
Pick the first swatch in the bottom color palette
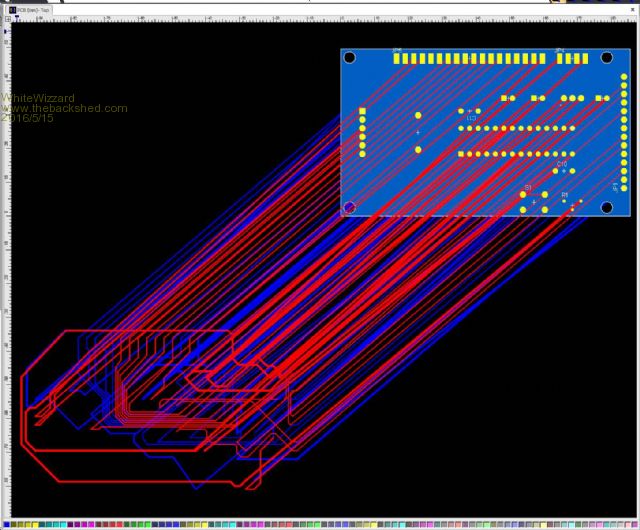pos(5,524)
